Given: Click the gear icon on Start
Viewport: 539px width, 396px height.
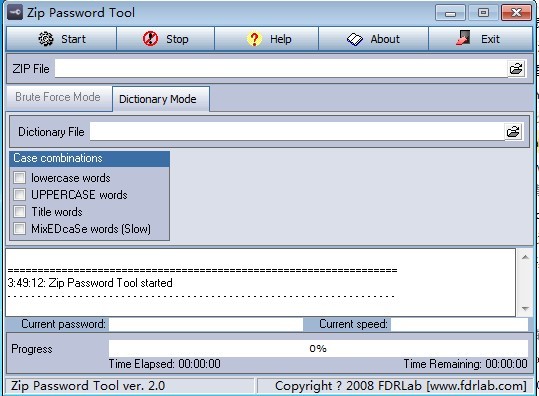Looking at the screenshot, I should tap(46, 39).
